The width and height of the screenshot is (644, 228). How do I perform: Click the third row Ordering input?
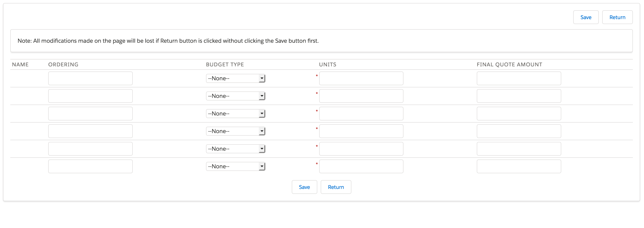point(90,113)
